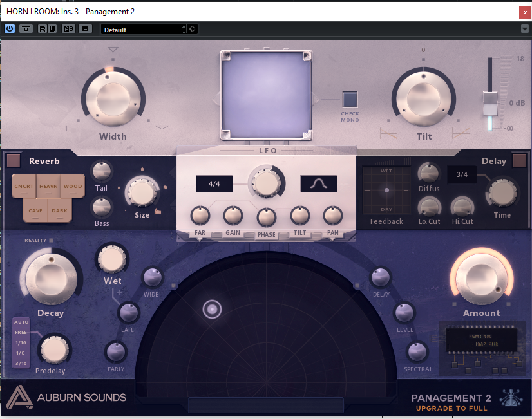Click the WIDE knob
532x419 pixels.
tap(153, 277)
